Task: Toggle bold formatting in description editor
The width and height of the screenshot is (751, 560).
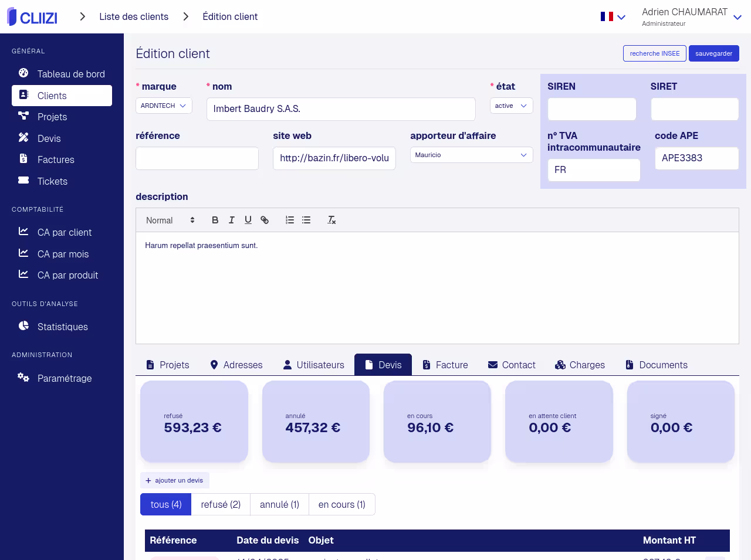Action: tap(215, 220)
